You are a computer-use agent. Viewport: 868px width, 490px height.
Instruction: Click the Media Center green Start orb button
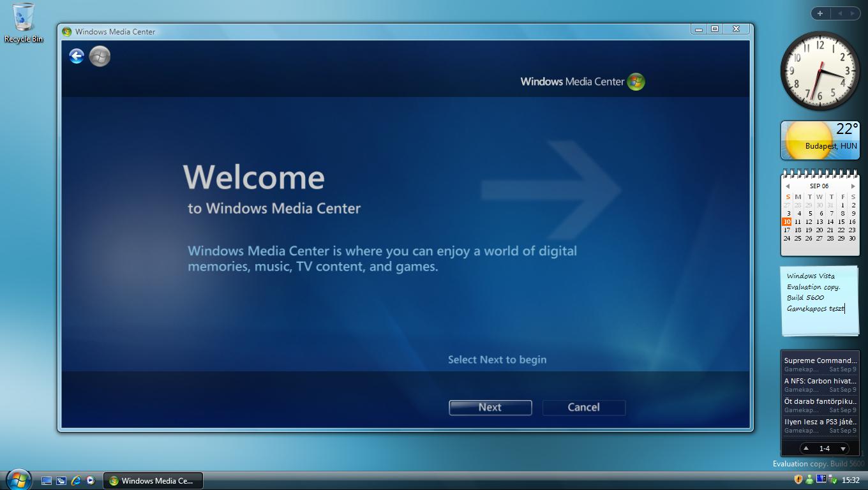click(x=100, y=56)
